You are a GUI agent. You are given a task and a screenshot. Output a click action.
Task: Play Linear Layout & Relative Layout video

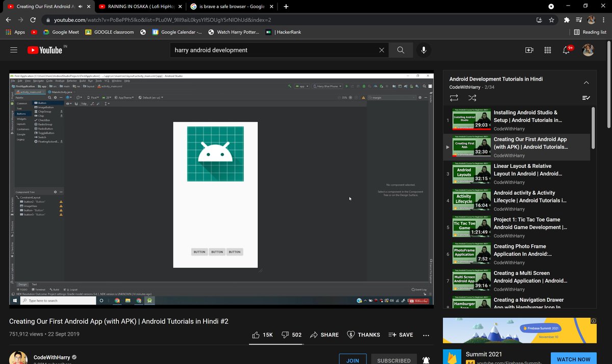pos(517,174)
